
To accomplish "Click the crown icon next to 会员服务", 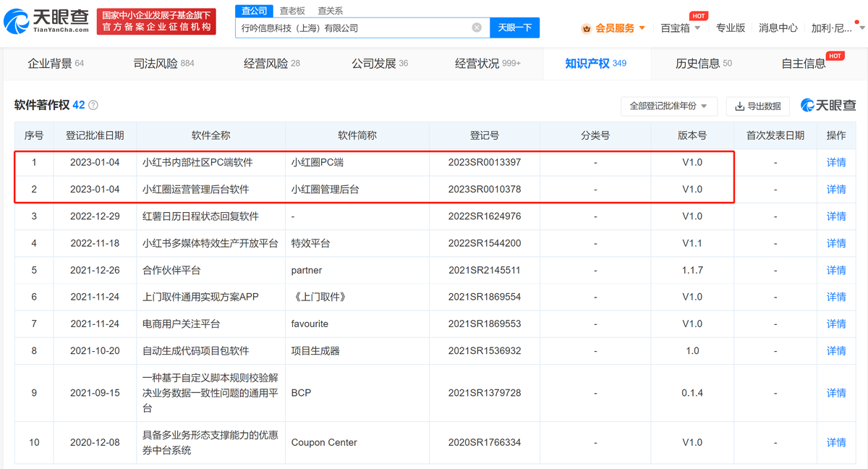I will point(586,28).
